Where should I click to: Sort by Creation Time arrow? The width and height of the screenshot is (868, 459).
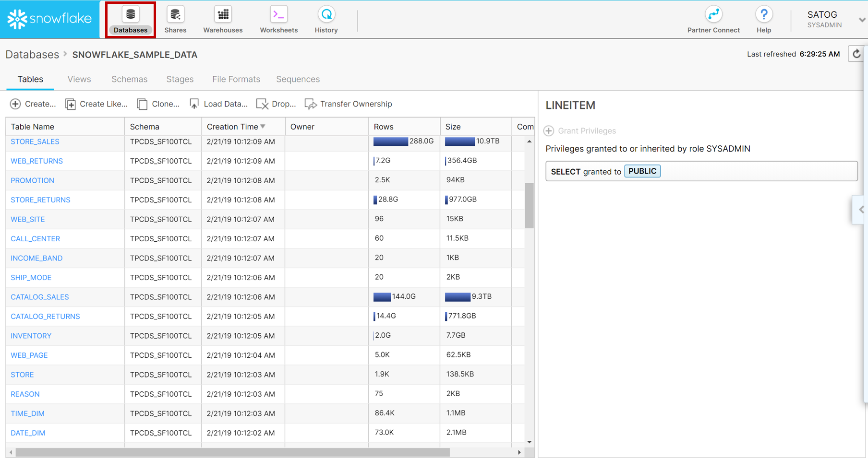[x=263, y=127]
